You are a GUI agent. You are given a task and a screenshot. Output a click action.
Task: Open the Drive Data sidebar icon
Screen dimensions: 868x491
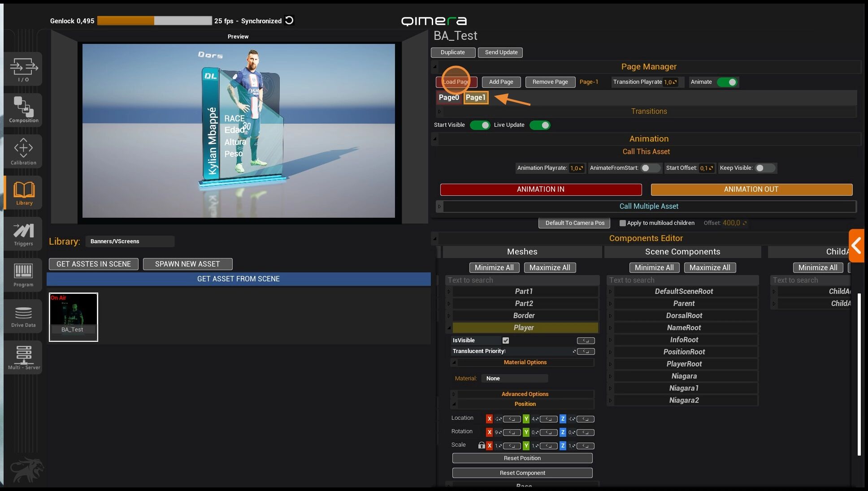click(x=23, y=316)
